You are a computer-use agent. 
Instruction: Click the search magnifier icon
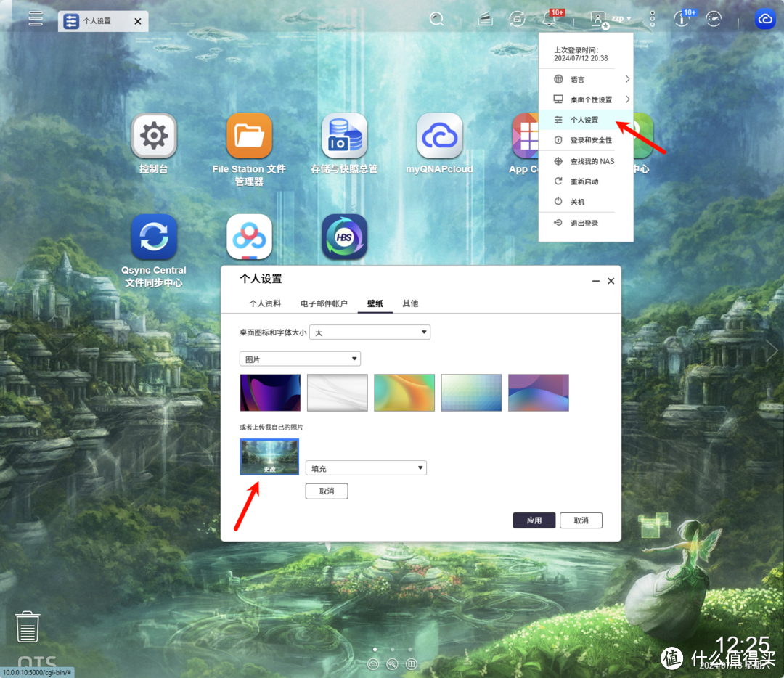click(436, 19)
